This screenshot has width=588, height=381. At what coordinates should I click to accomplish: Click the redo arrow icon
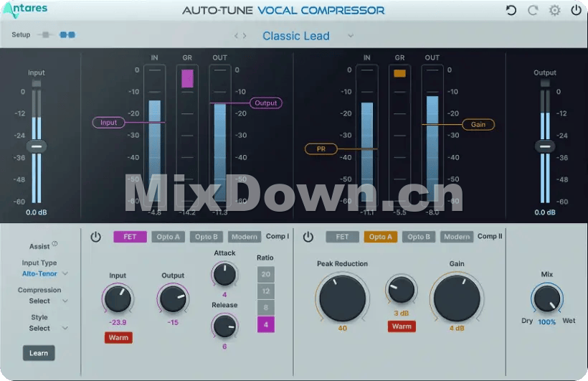tap(533, 10)
